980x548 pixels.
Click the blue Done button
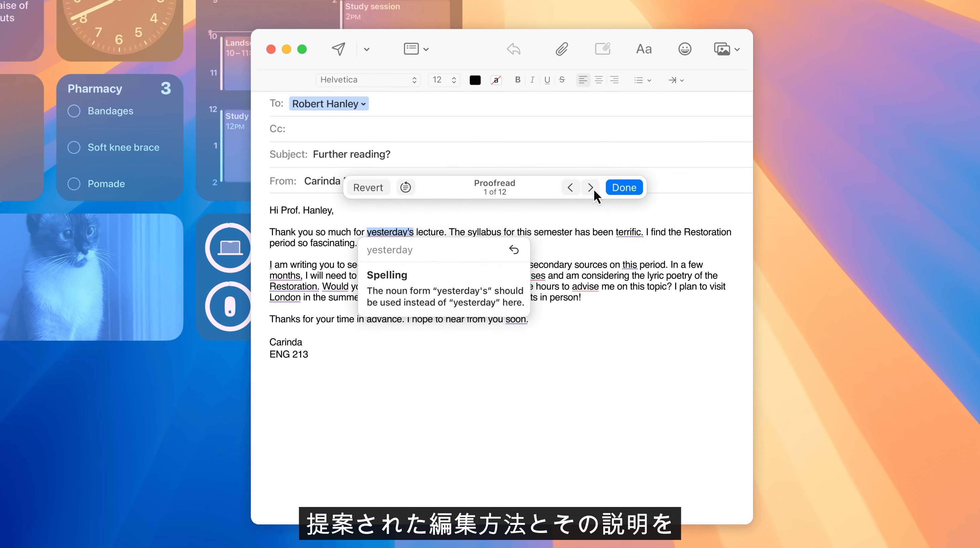[x=624, y=187]
